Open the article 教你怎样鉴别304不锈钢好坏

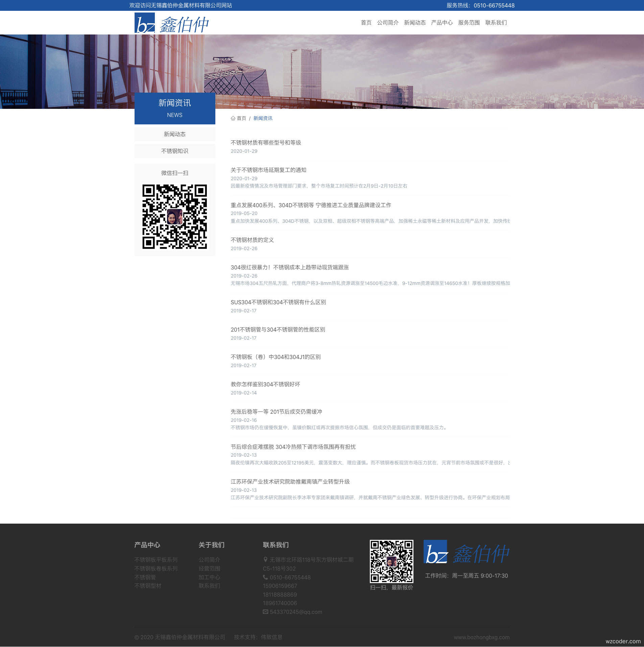click(x=265, y=384)
